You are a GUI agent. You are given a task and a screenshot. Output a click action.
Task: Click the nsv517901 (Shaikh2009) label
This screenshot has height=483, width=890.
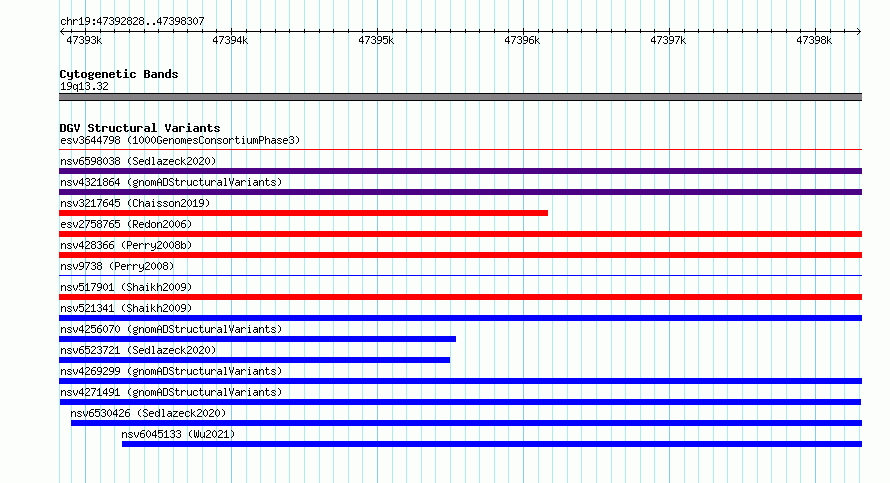(x=126, y=287)
